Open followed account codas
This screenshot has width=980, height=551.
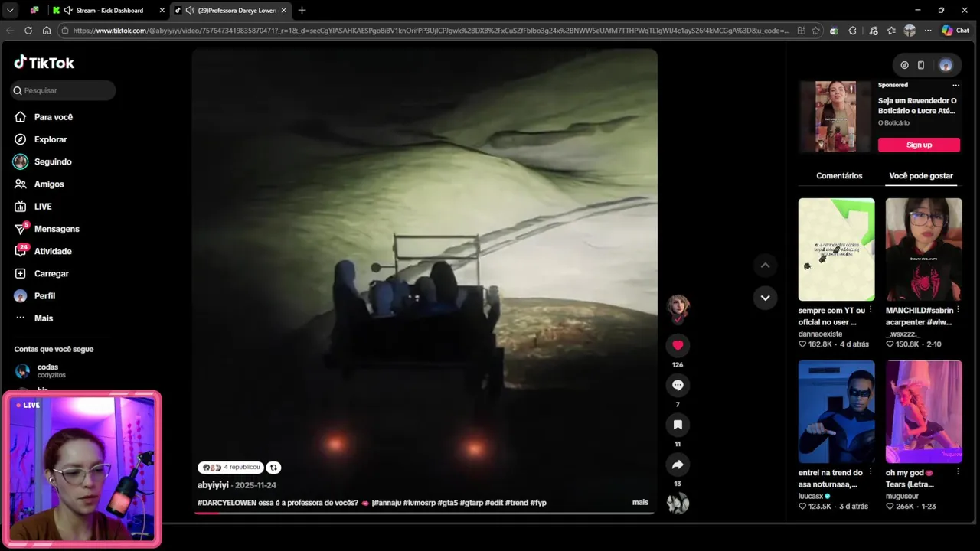click(47, 370)
